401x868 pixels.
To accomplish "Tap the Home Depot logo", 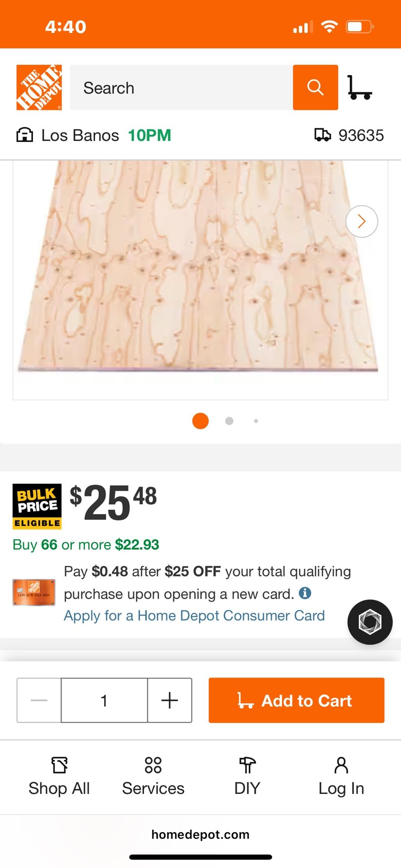I will [39, 87].
